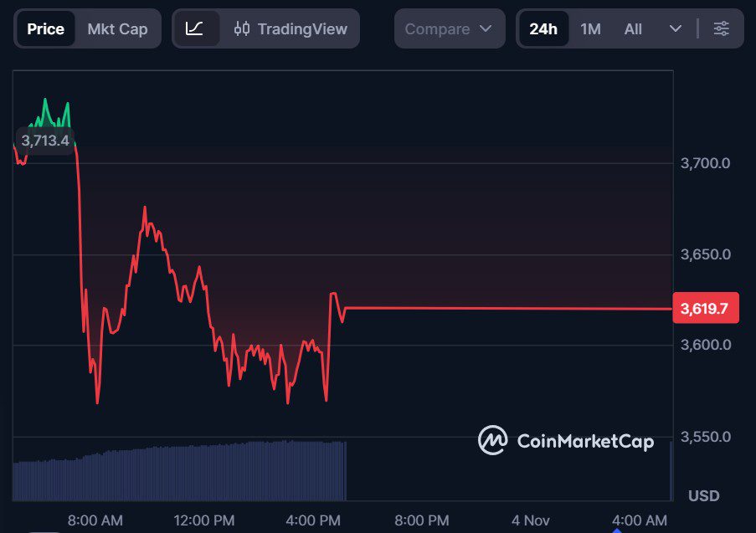
Task: Click the 3,619.7 current price label
Action: tap(704, 309)
